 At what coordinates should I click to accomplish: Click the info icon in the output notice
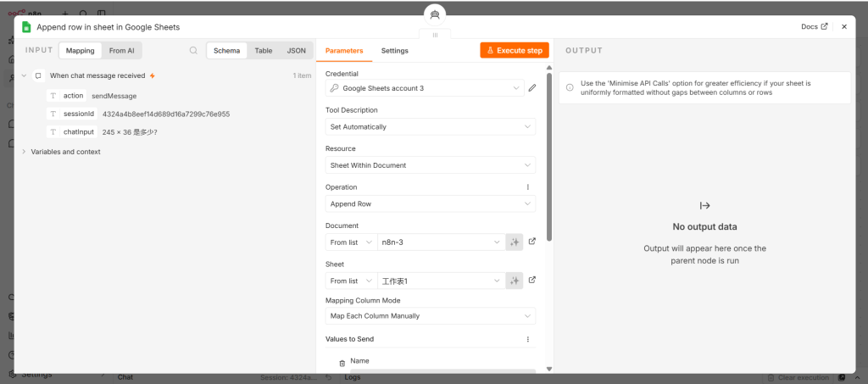click(x=570, y=87)
